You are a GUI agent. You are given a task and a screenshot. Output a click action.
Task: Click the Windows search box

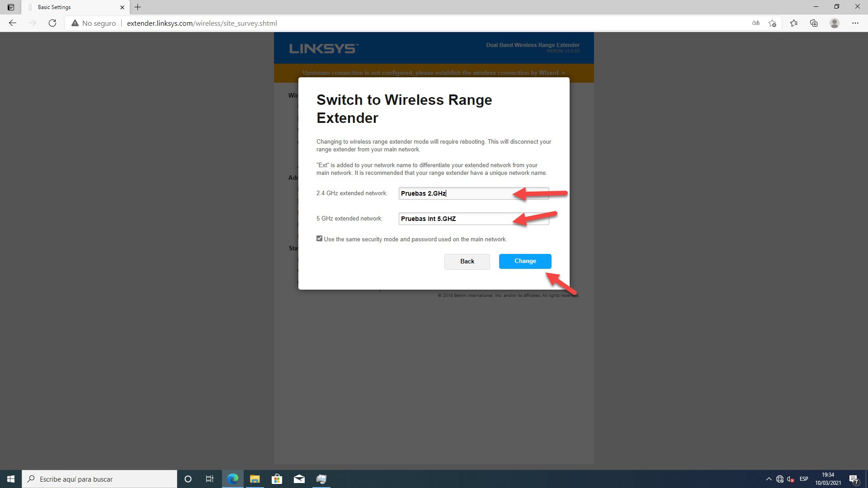[99, 479]
